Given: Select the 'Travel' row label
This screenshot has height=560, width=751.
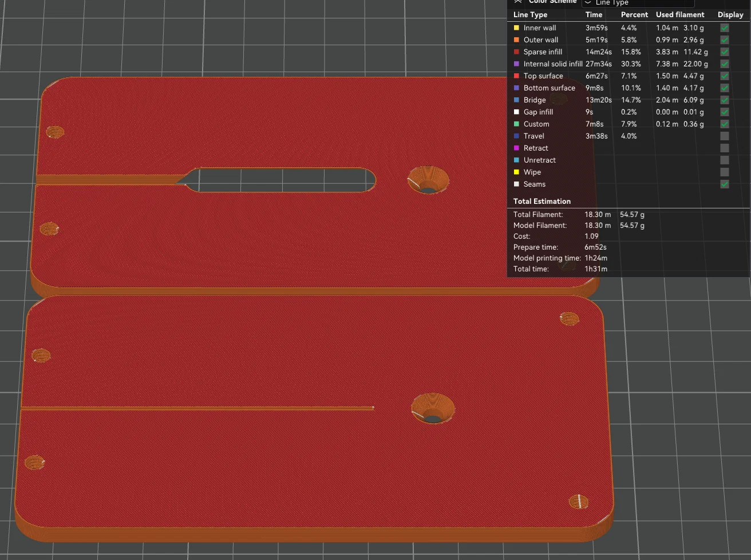Looking at the screenshot, I should click(x=534, y=136).
